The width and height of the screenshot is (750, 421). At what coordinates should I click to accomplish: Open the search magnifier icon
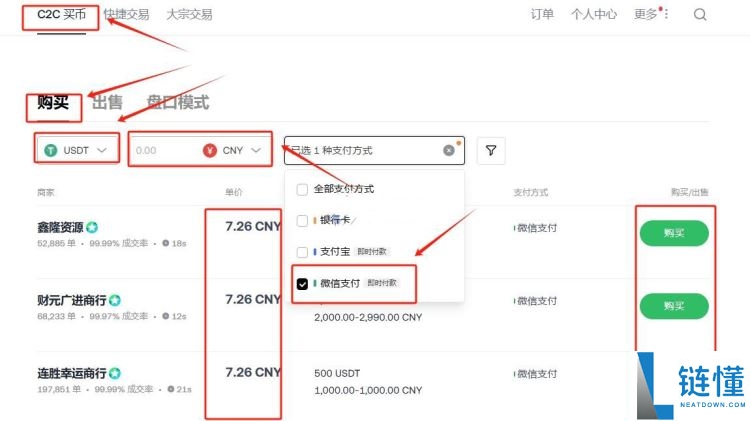click(700, 14)
